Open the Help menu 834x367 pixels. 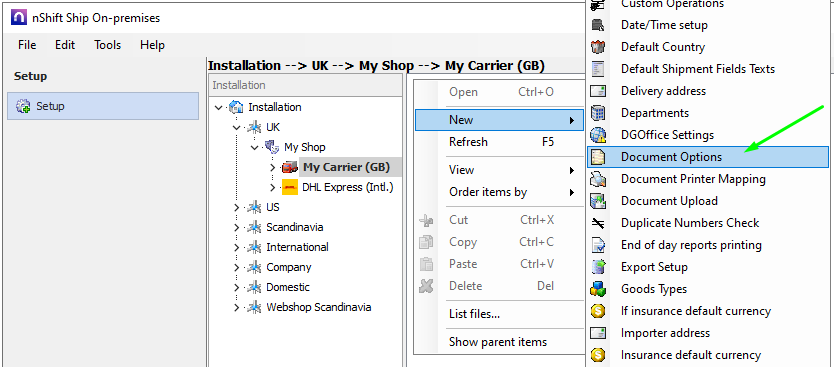coord(152,45)
